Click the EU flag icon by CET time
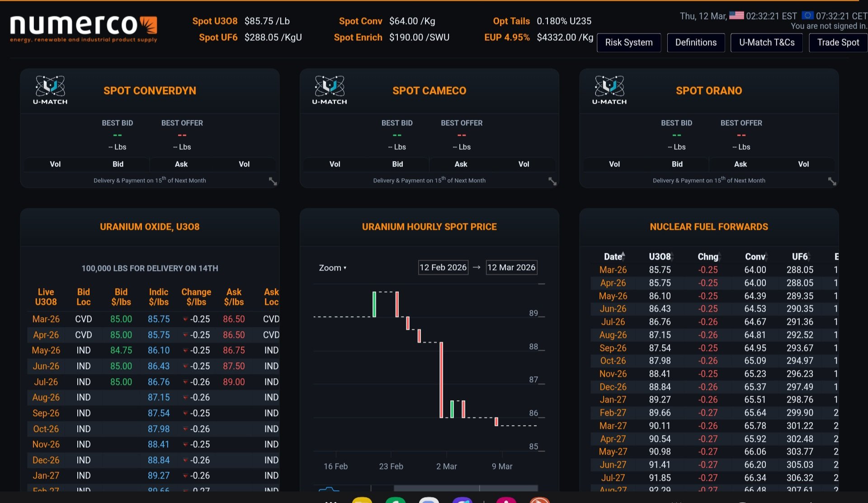 click(x=807, y=15)
